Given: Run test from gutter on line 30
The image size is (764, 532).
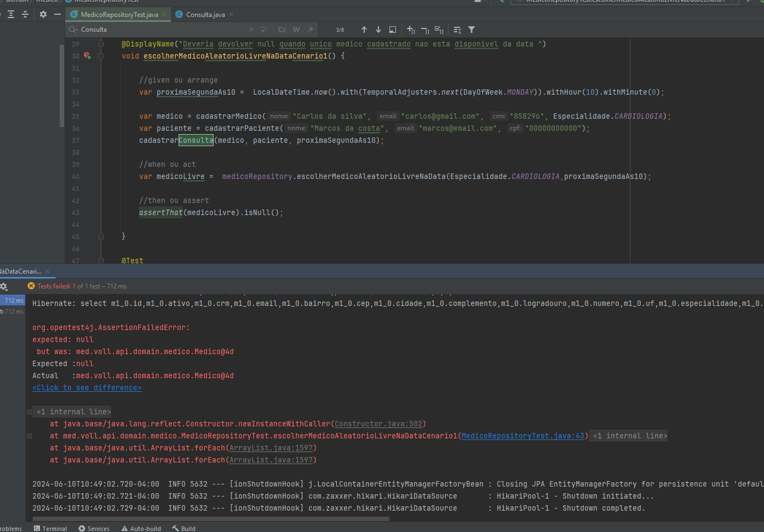Looking at the screenshot, I should 87,56.
